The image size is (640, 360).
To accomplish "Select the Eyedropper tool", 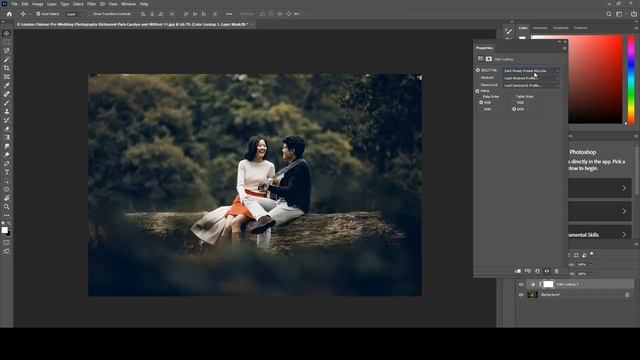I will tap(7, 85).
